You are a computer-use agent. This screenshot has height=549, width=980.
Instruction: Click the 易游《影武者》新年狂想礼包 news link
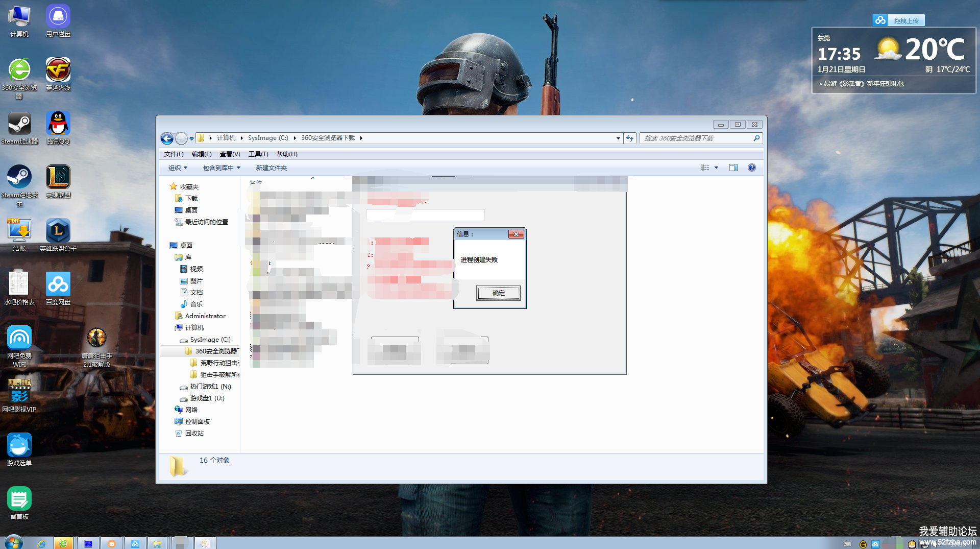(864, 83)
